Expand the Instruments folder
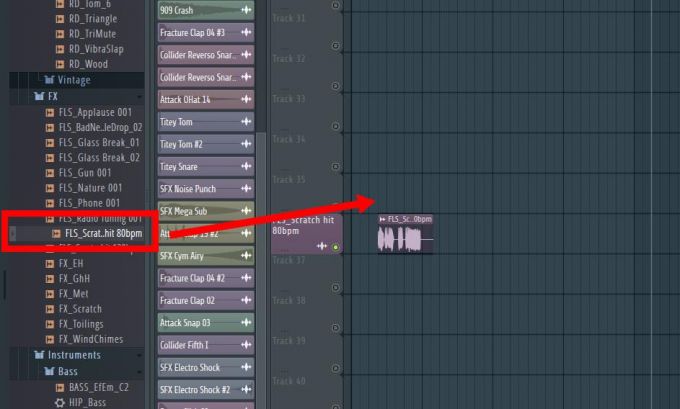Screen dimensions: 680x409 74,355
